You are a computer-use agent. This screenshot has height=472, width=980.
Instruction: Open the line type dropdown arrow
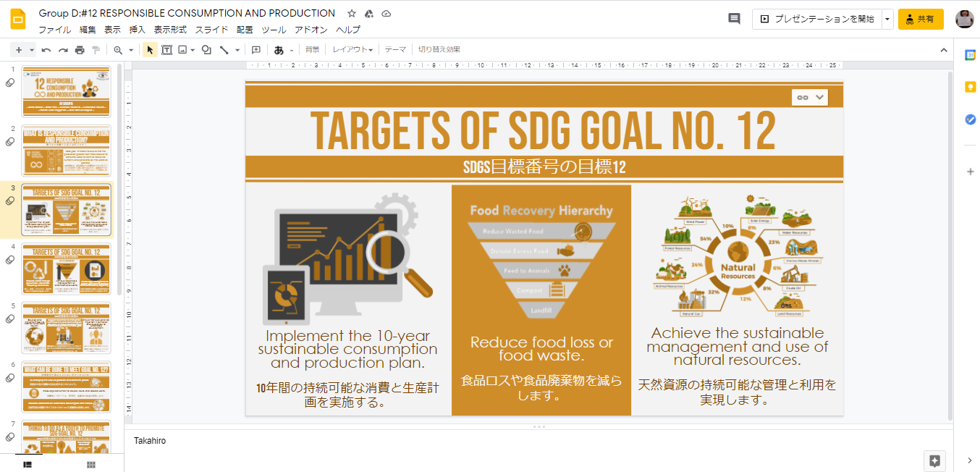pos(237,50)
